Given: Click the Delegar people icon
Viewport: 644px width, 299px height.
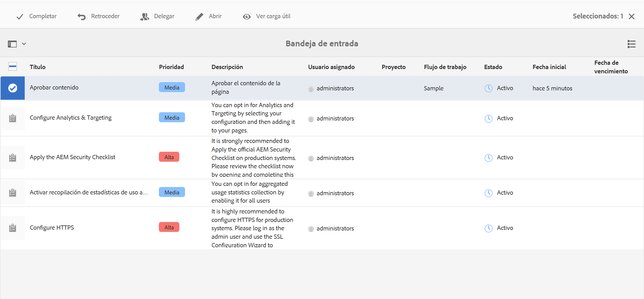Looking at the screenshot, I should point(145,17).
